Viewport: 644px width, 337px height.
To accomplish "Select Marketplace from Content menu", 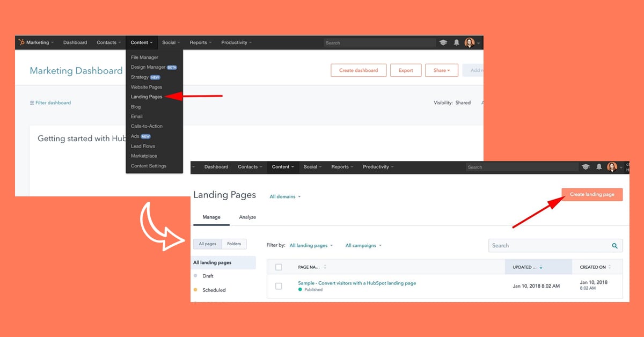I will pos(144,156).
